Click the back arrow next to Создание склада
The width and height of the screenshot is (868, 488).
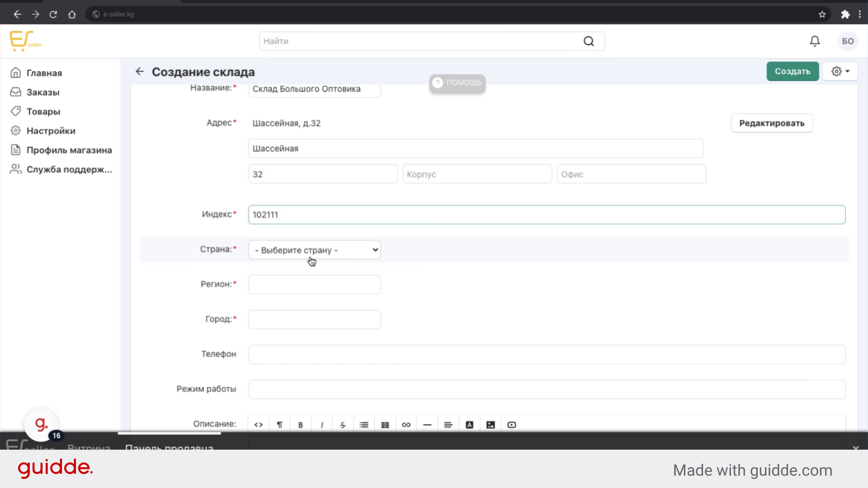point(140,71)
